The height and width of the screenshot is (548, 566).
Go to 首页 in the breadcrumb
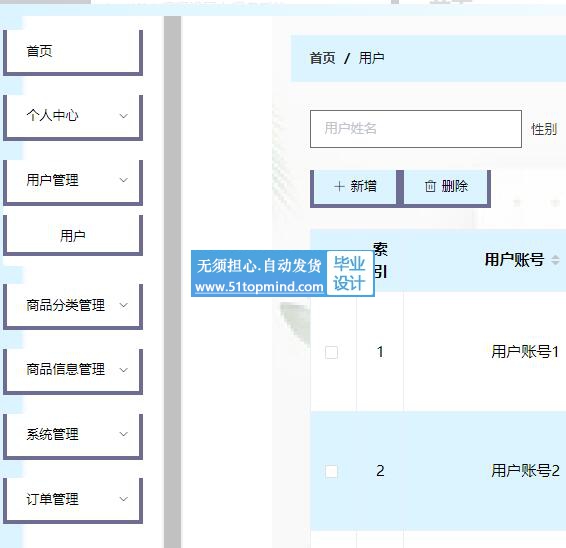323,58
